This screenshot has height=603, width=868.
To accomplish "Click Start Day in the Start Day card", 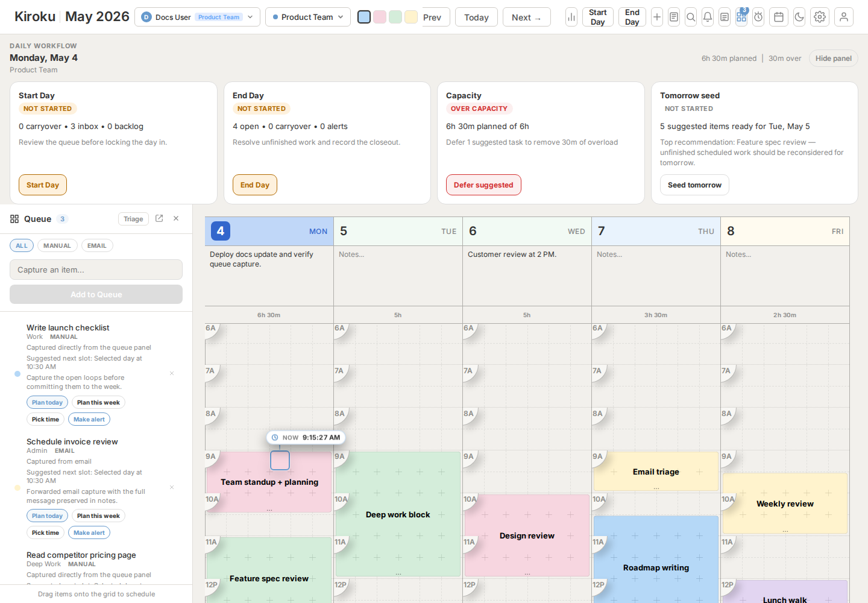I will click(43, 185).
